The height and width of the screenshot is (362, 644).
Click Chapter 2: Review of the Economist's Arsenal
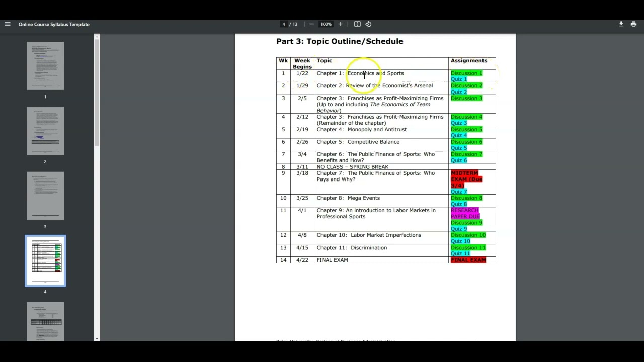click(x=375, y=86)
